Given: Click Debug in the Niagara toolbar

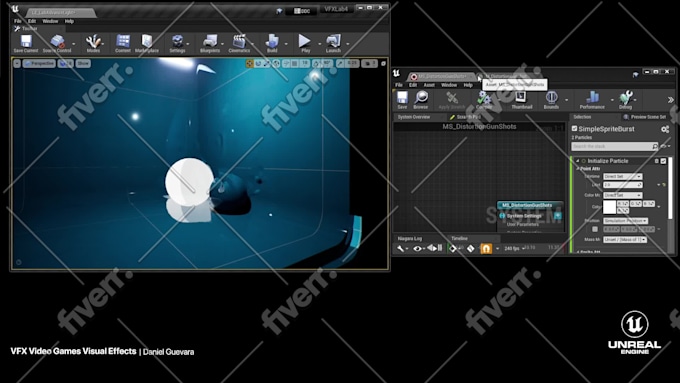Looking at the screenshot, I should (625, 100).
